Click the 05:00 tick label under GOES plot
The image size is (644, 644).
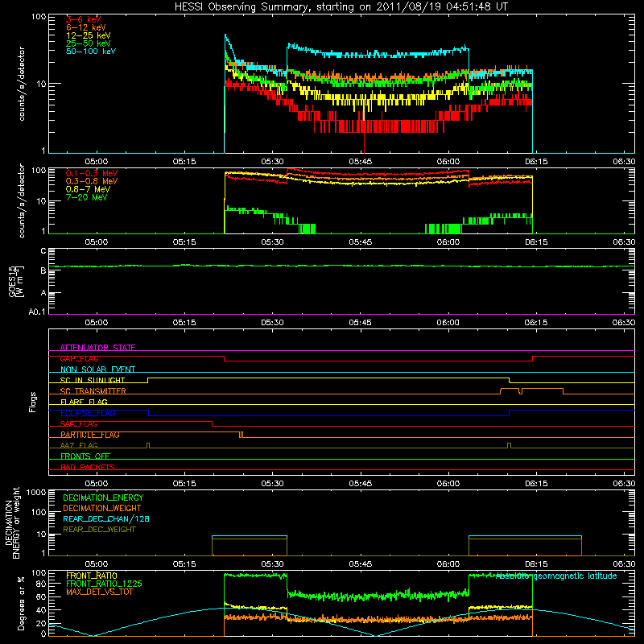tap(96, 323)
